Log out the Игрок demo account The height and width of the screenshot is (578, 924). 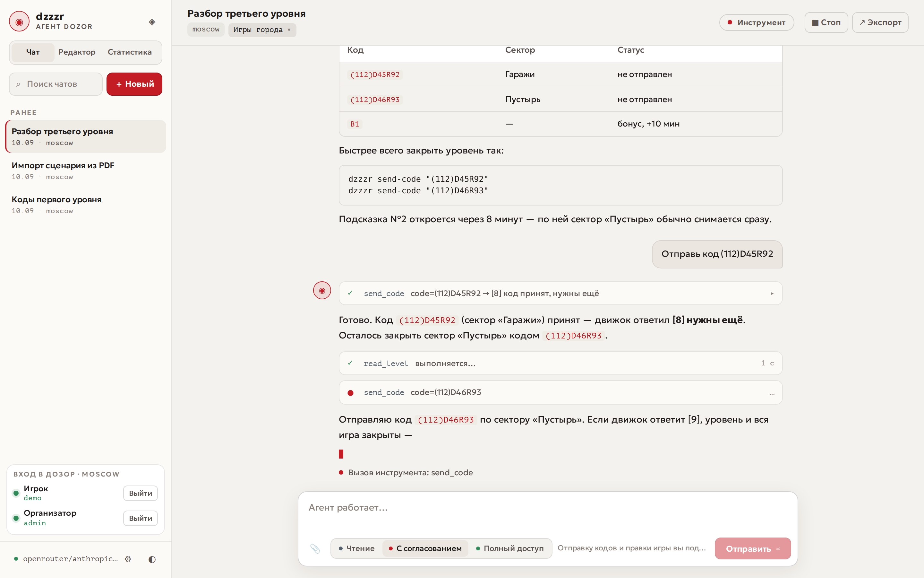140,493
